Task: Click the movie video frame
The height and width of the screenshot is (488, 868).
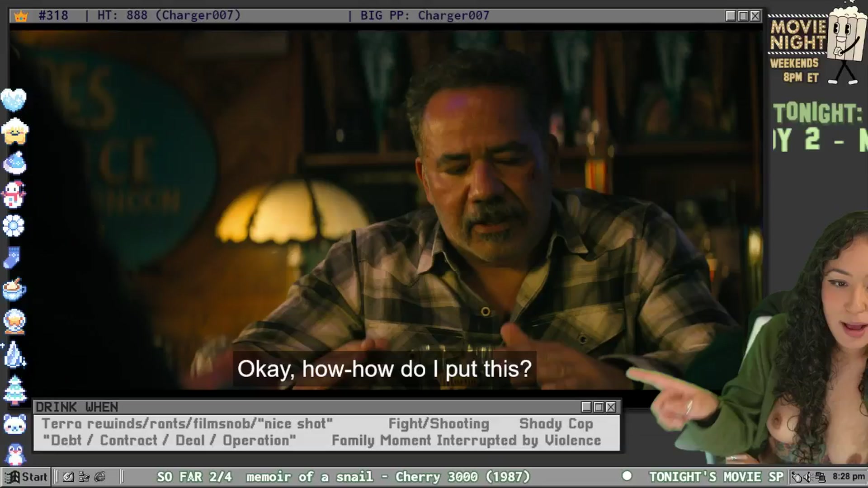Action: pyautogui.click(x=386, y=210)
